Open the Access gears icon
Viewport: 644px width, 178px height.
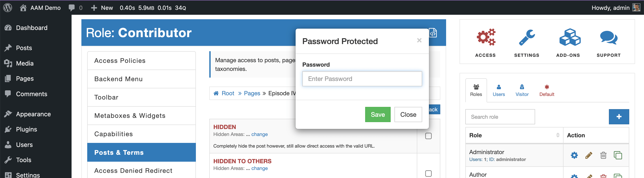486,37
